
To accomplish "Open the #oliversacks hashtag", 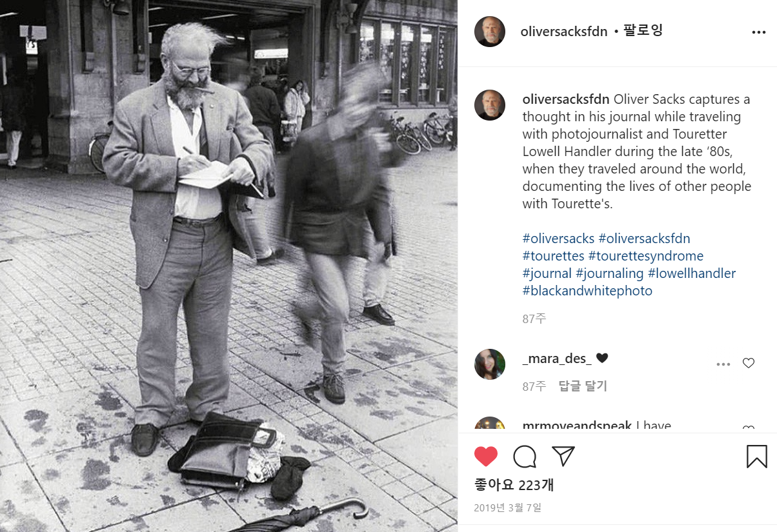I will (x=558, y=239).
